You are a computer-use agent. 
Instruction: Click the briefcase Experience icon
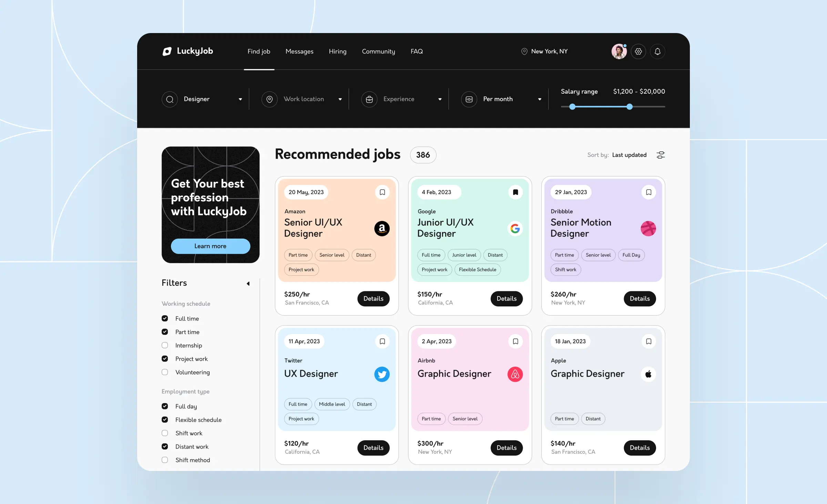point(369,99)
